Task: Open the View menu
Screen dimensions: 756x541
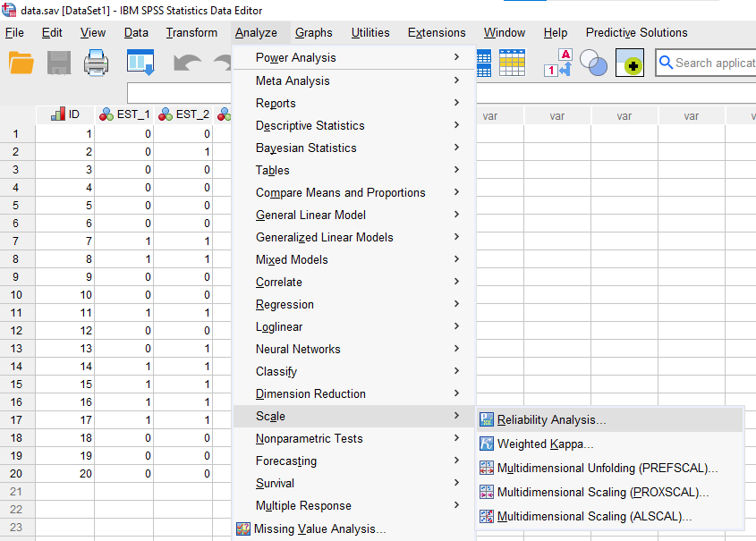Action: coord(92,32)
